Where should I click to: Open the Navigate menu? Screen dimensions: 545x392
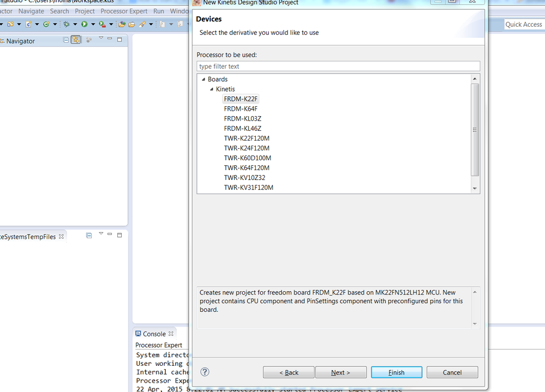(31, 11)
